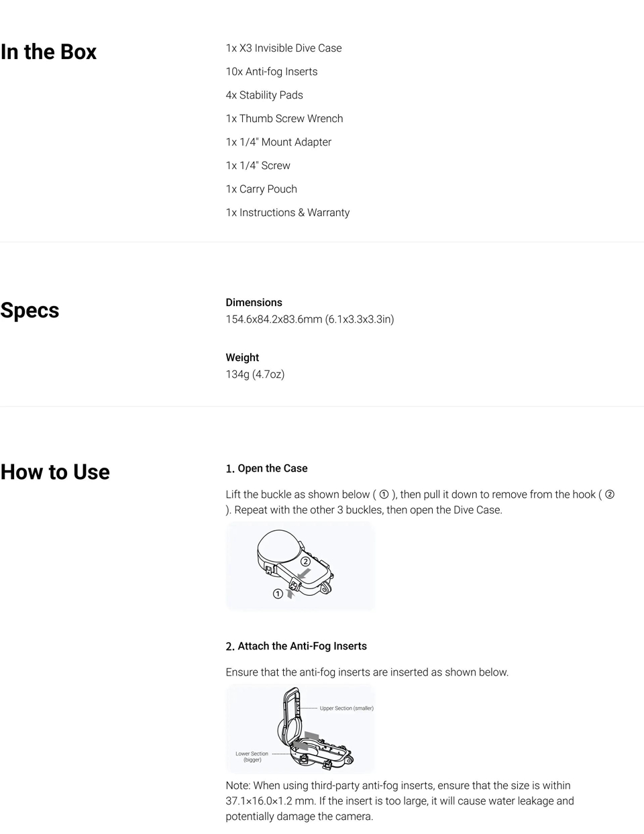The image size is (644, 834).
Task: Click the '1. Open the Case' step title
Action: 267,468
